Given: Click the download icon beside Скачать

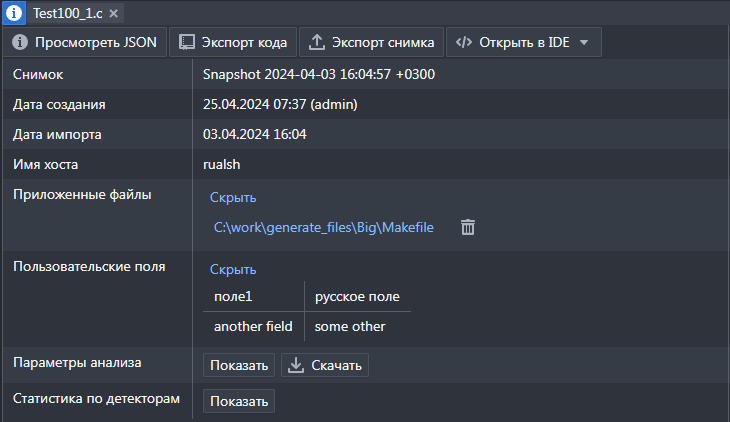Looking at the screenshot, I should (x=296, y=365).
